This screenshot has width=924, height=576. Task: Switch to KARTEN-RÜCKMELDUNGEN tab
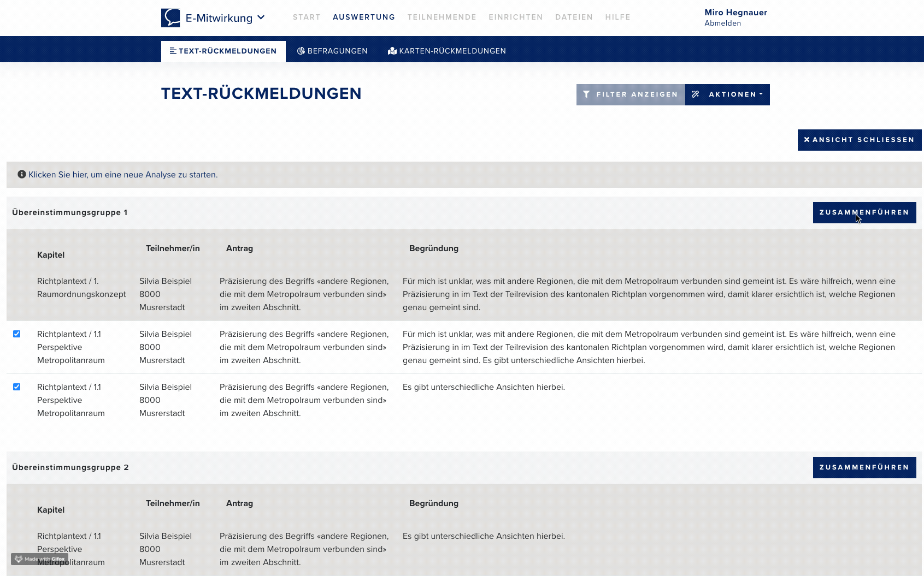tap(447, 51)
